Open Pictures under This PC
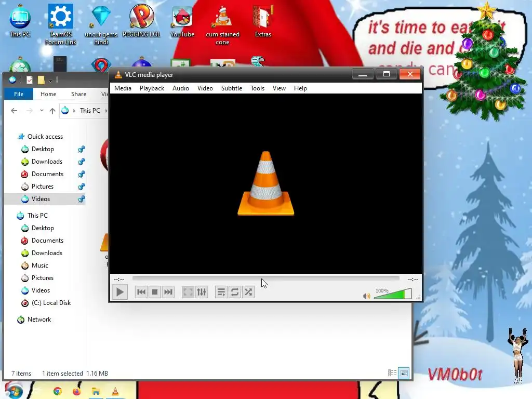Screen dimensions: 532x399 point(43,278)
